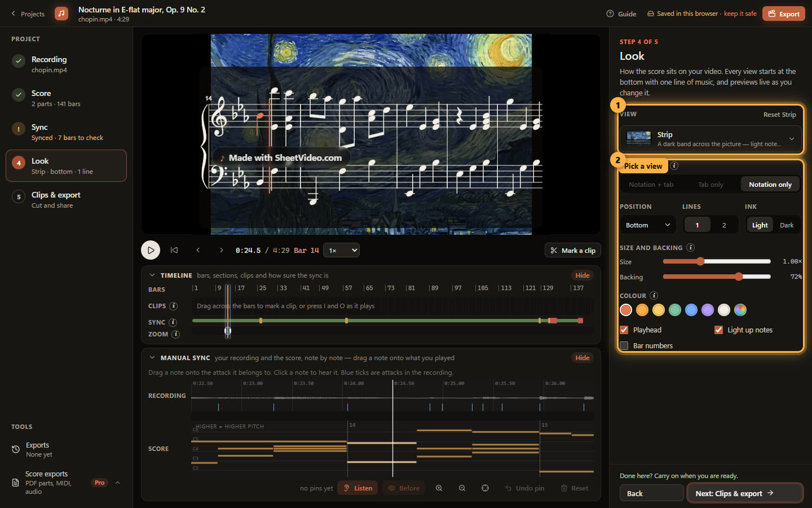
Task: Zoom in the manual sync view
Action: pyautogui.click(x=439, y=488)
